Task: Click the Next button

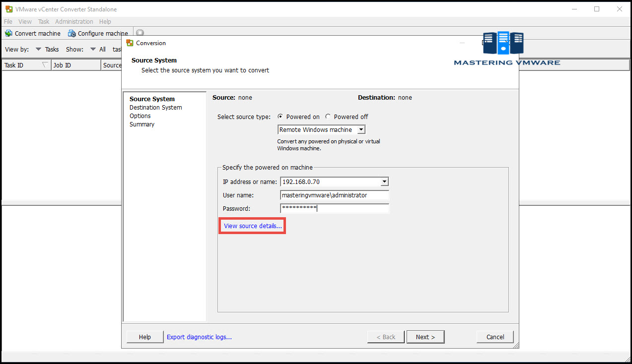Action: click(x=425, y=337)
